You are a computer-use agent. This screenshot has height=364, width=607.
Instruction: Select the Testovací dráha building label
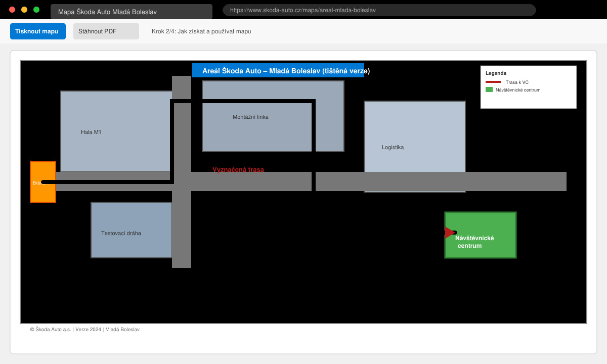[x=121, y=233]
